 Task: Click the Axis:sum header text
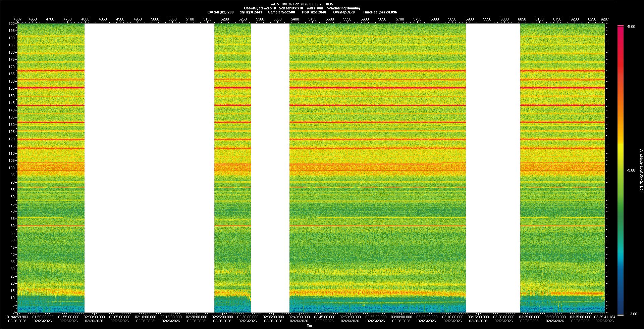pos(315,8)
